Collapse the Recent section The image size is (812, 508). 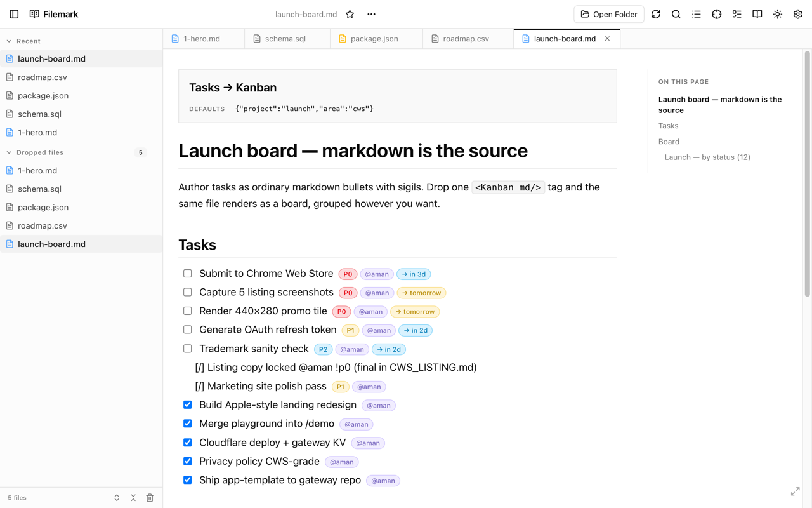click(x=9, y=41)
